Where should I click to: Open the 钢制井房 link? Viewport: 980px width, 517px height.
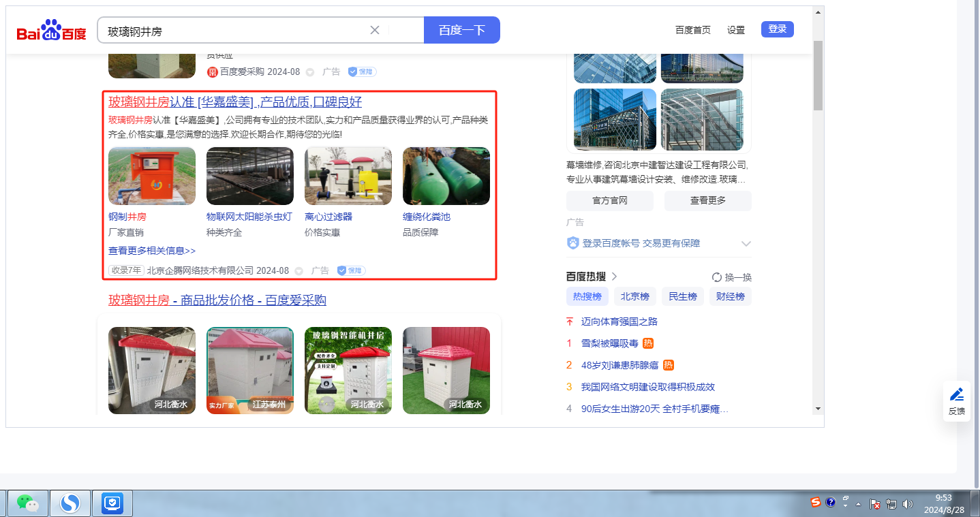tap(127, 217)
